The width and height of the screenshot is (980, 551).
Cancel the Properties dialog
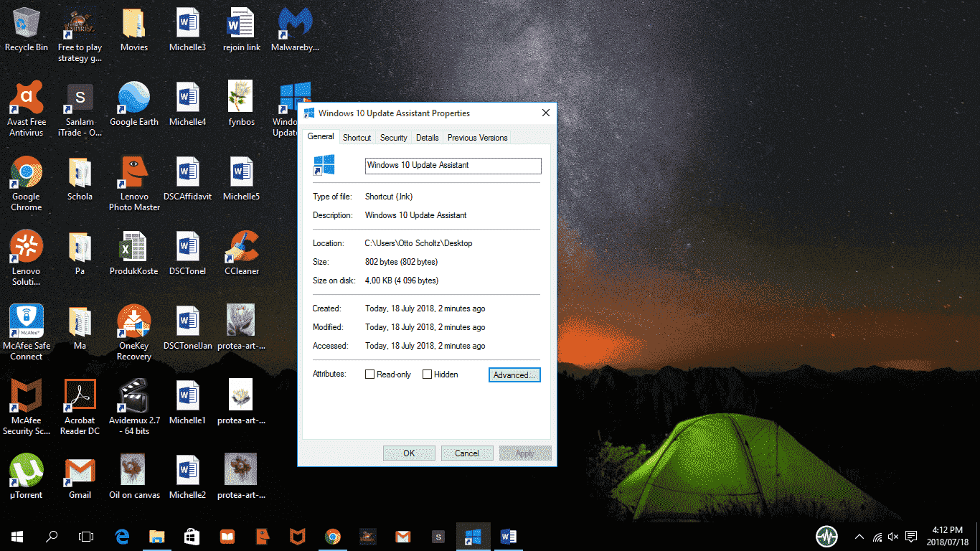pyautogui.click(x=467, y=453)
